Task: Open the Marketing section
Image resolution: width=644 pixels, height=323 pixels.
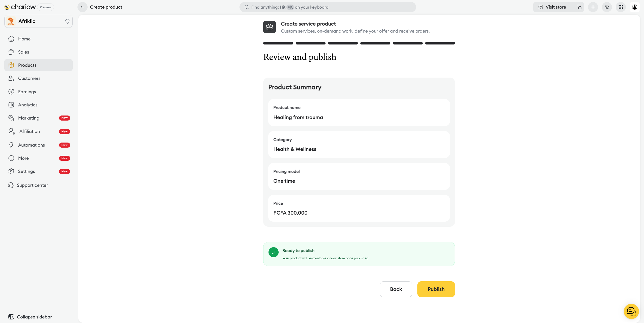Action: pos(29,118)
